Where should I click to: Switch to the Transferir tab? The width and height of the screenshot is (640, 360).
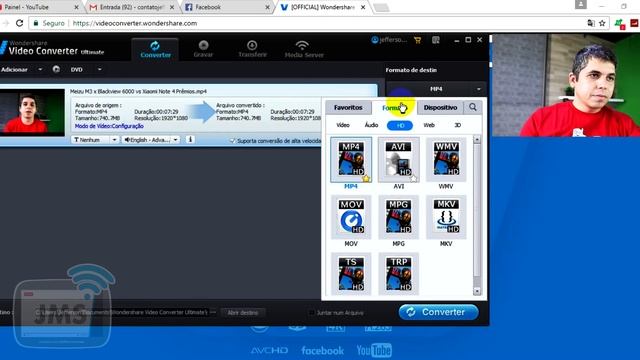(x=252, y=49)
